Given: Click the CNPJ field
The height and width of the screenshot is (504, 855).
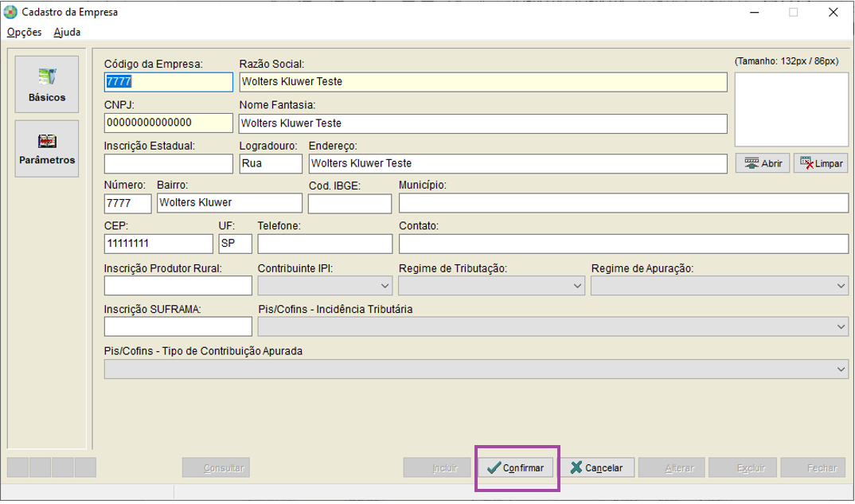Looking at the screenshot, I should click(x=169, y=123).
